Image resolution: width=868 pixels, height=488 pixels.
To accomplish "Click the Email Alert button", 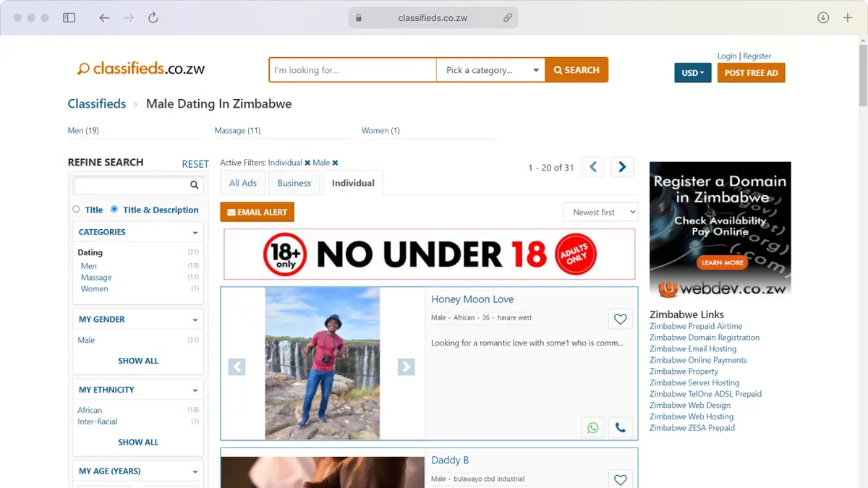I will pyautogui.click(x=258, y=212).
